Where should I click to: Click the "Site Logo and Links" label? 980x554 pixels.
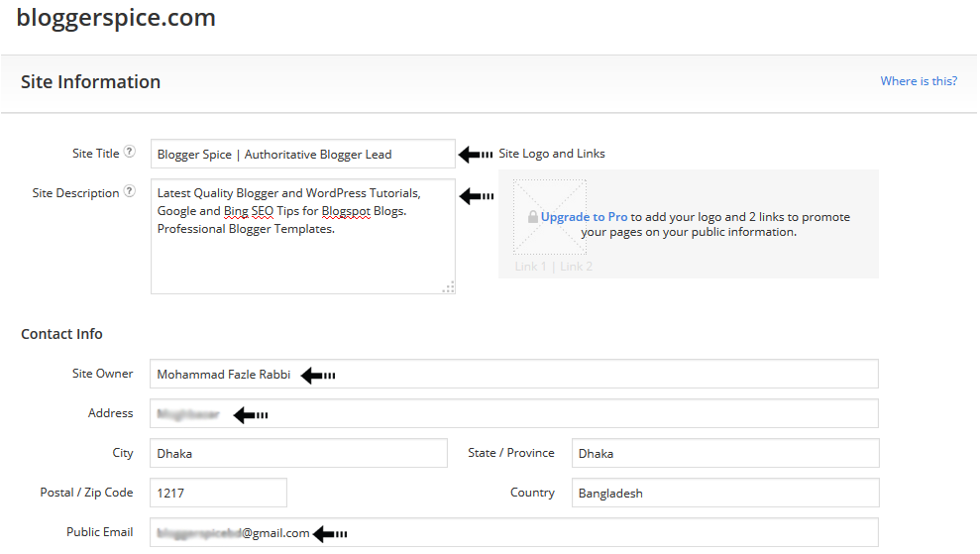coord(552,154)
